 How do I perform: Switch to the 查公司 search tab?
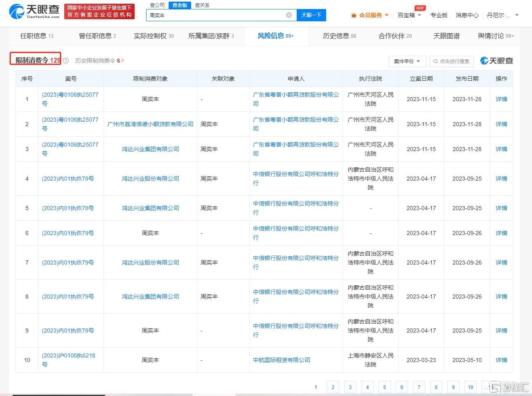[157, 5]
